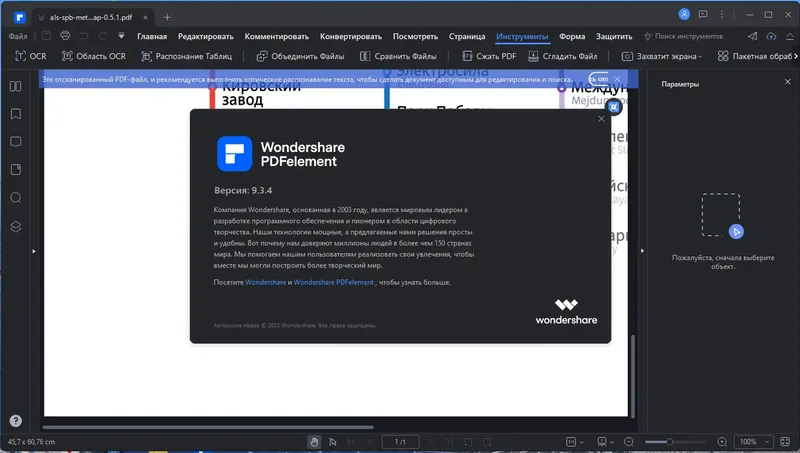Click the Поиск инструментов search field
800x453 pixels.
pos(684,36)
